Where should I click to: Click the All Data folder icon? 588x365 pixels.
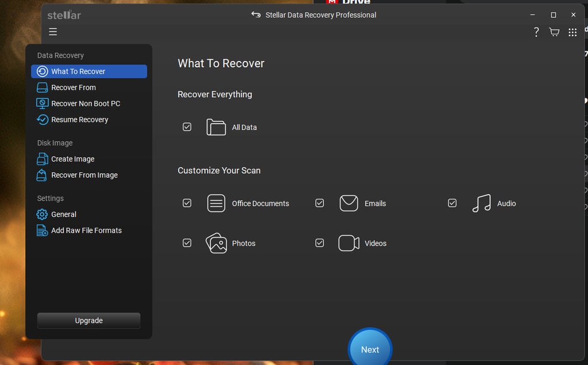(x=216, y=127)
